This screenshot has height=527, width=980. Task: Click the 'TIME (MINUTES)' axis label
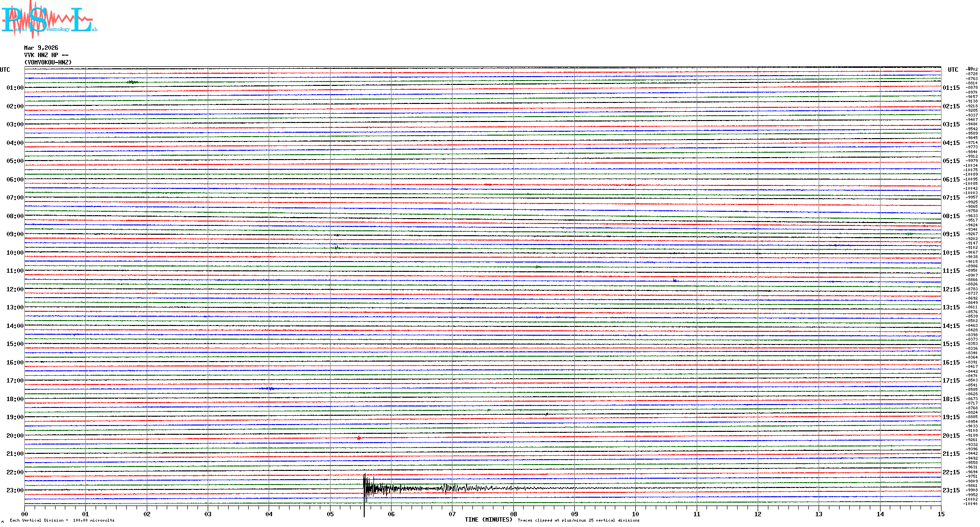[488, 520]
